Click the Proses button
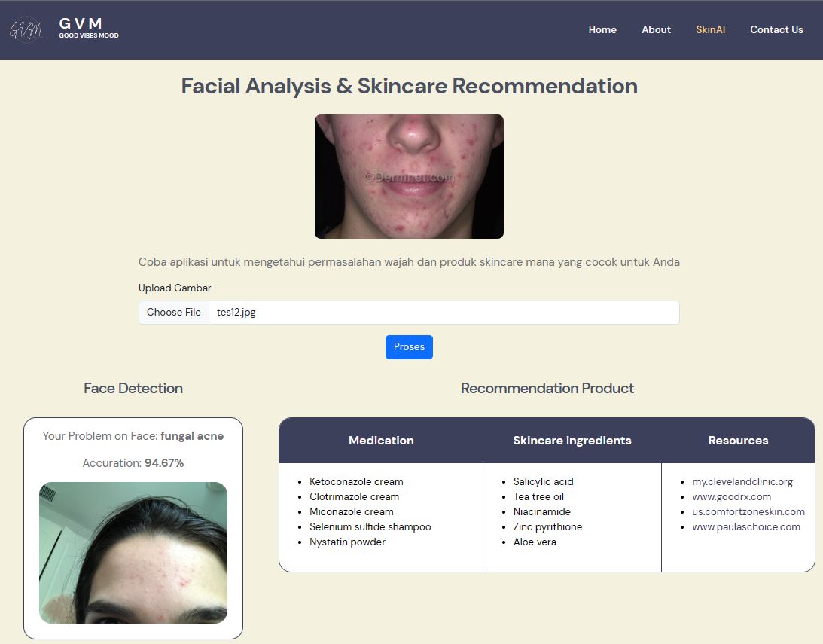 pyautogui.click(x=409, y=346)
